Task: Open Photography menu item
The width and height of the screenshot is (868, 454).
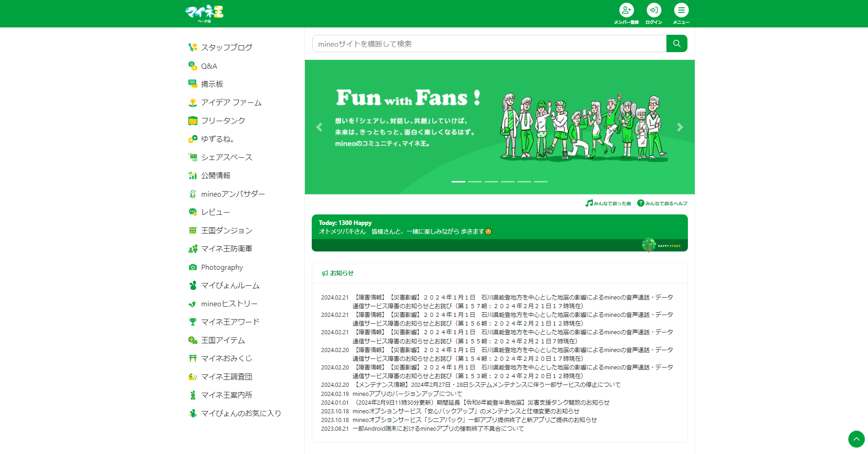Action: point(222,267)
